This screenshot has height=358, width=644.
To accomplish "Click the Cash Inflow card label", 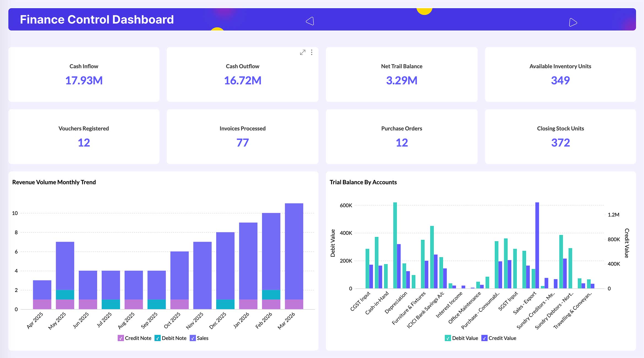I will click(84, 66).
